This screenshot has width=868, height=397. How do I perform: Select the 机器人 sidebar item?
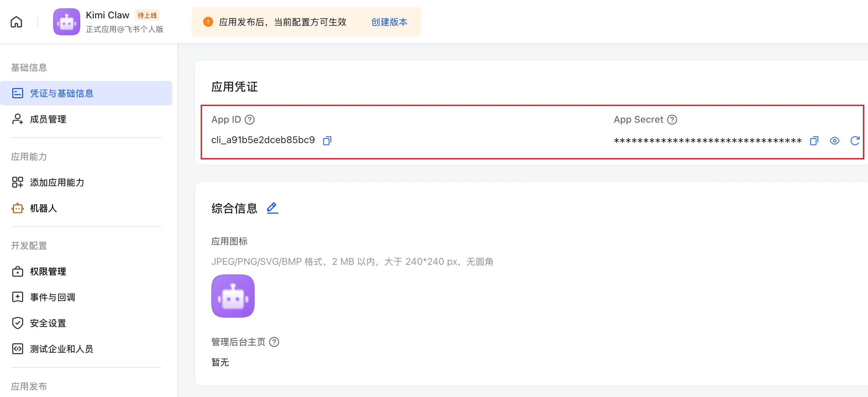43,208
